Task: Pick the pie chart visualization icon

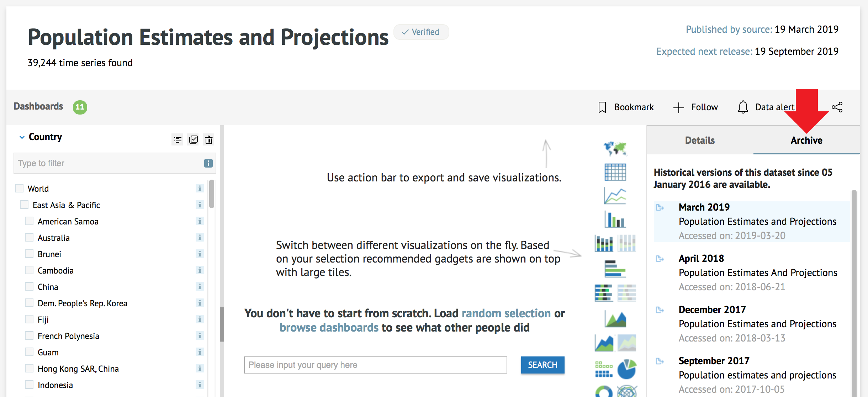Action: point(627,369)
